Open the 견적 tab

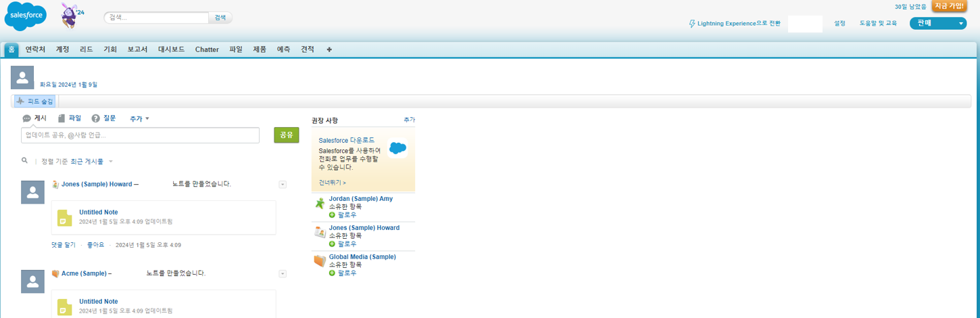308,49
